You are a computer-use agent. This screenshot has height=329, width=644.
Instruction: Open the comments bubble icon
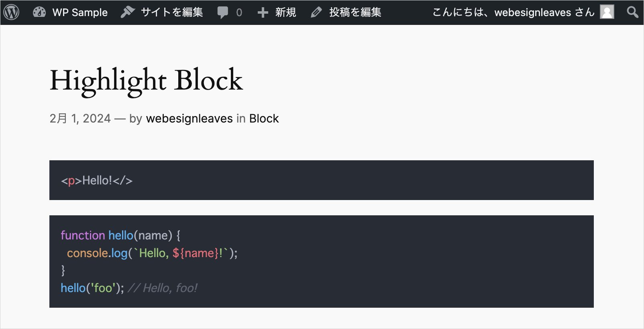(222, 12)
